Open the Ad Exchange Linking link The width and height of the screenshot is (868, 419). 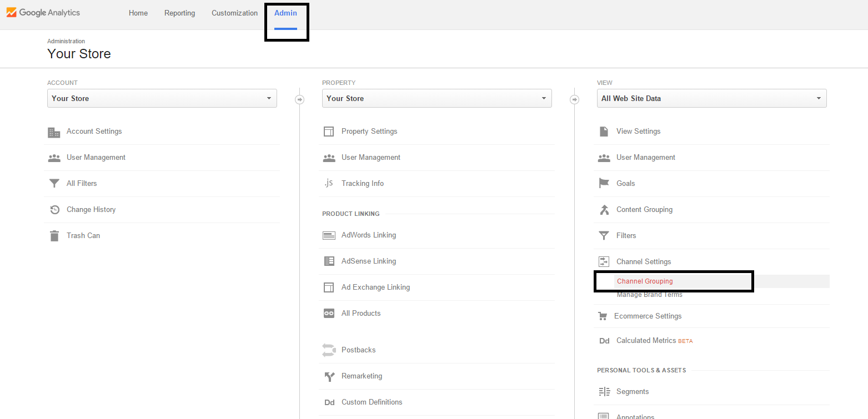tap(375, 287)
